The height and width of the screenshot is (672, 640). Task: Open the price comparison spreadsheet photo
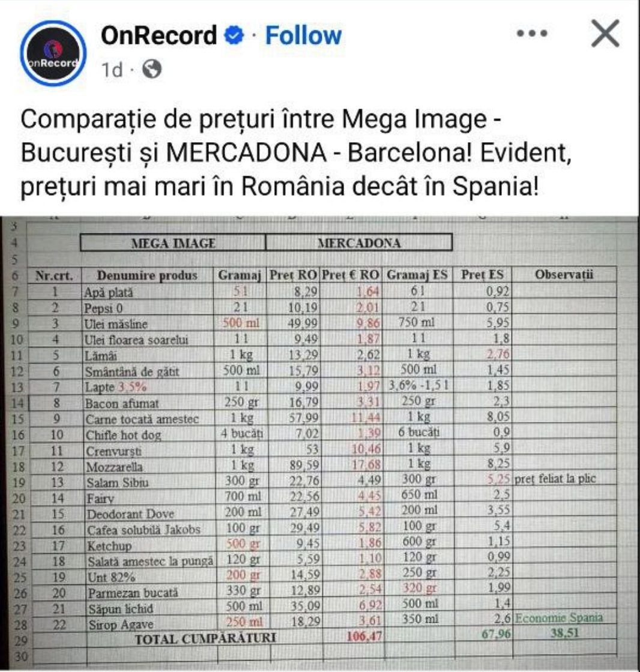[x=319, y=443]
